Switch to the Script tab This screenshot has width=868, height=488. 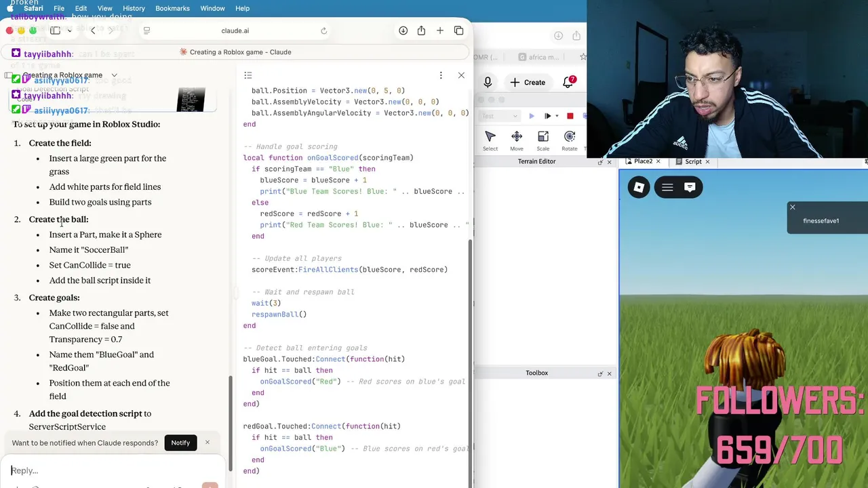(693, 161)
